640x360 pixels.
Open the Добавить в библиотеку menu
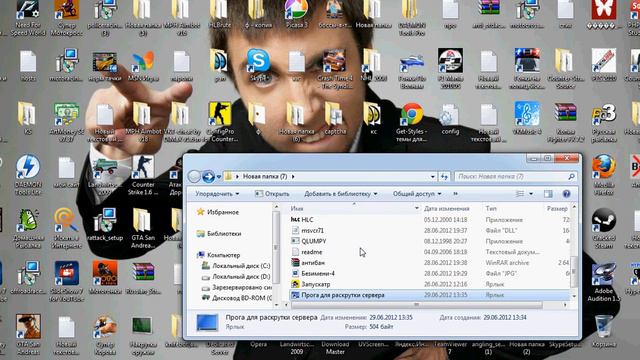pos(341,194)
